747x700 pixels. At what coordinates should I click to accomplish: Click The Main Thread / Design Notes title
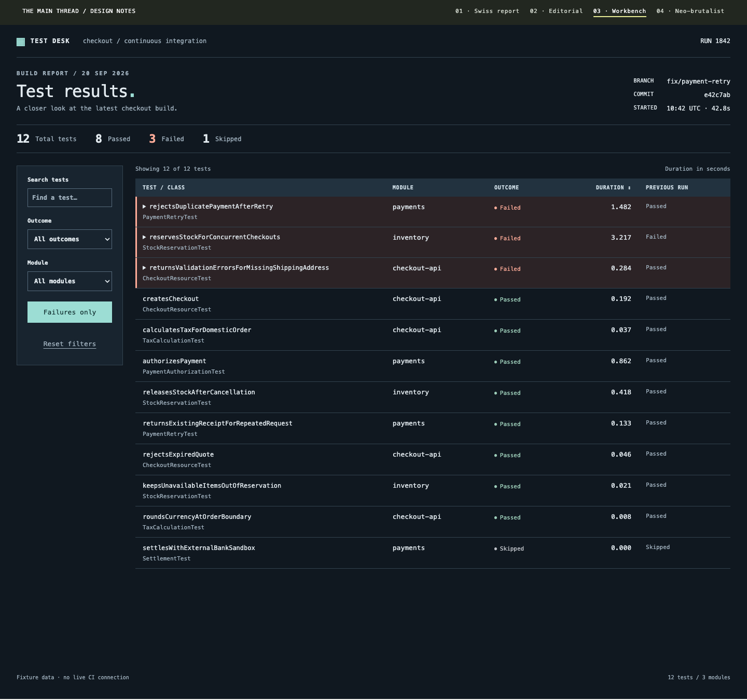[79, 11]
